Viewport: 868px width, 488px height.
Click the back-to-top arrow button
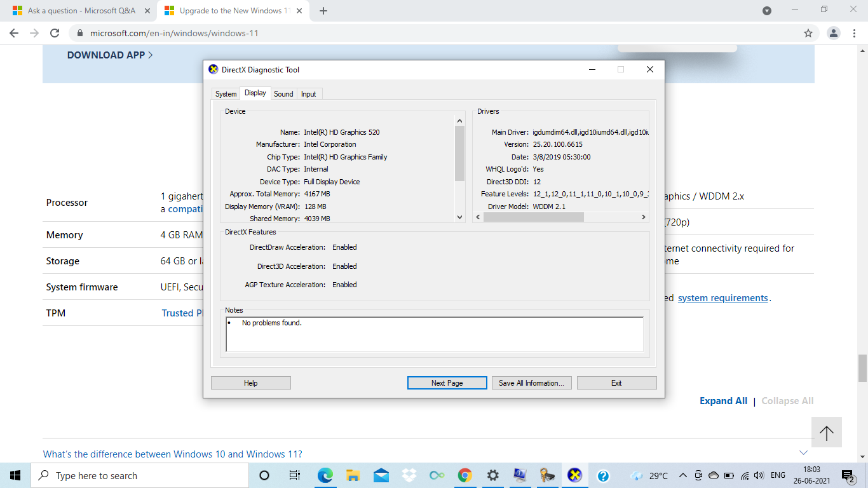click(x=827, y=433)
